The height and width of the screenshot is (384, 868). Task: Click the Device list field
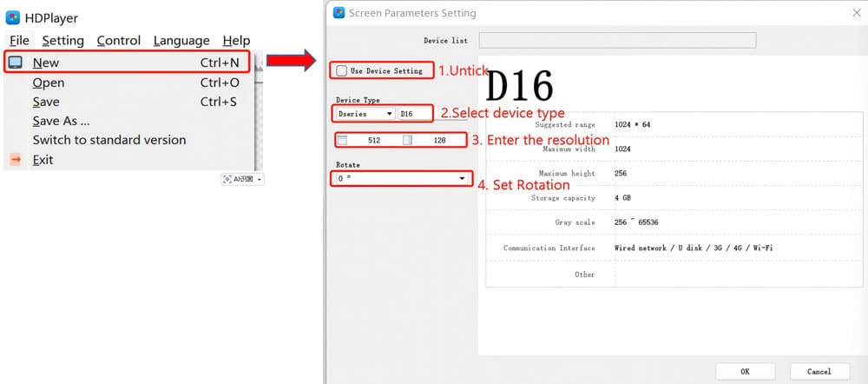[x=617, y=41]
